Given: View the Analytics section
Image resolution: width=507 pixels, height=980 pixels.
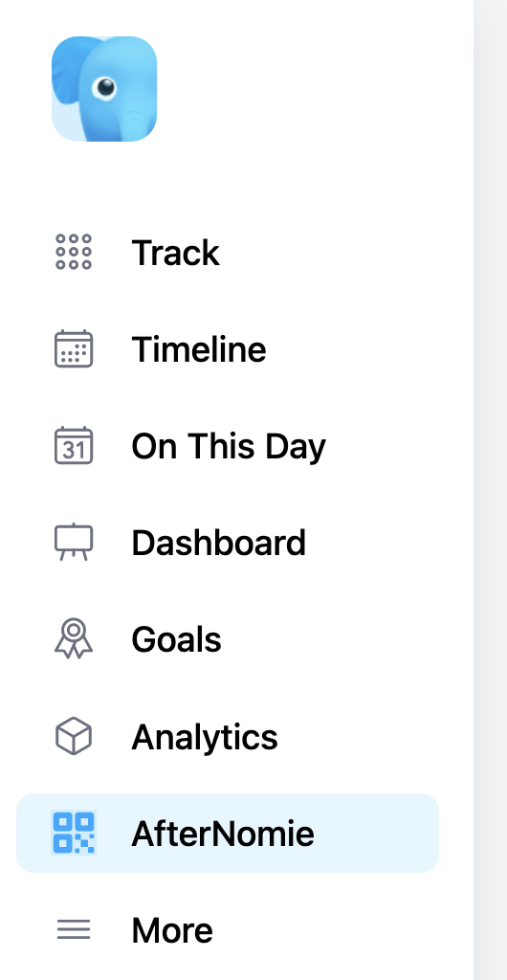Looking at the screenshot, I should coord(228,736).
